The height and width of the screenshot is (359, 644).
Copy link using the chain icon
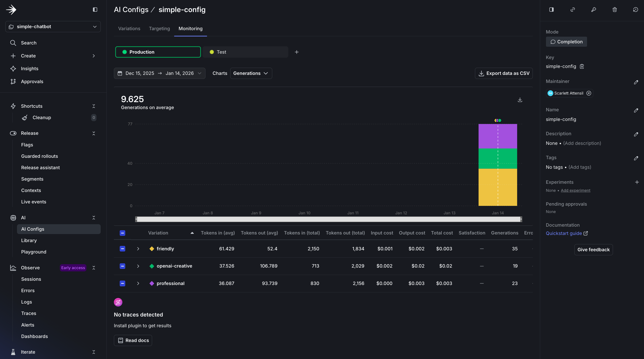pyautogui.click(x=573, y=10)
